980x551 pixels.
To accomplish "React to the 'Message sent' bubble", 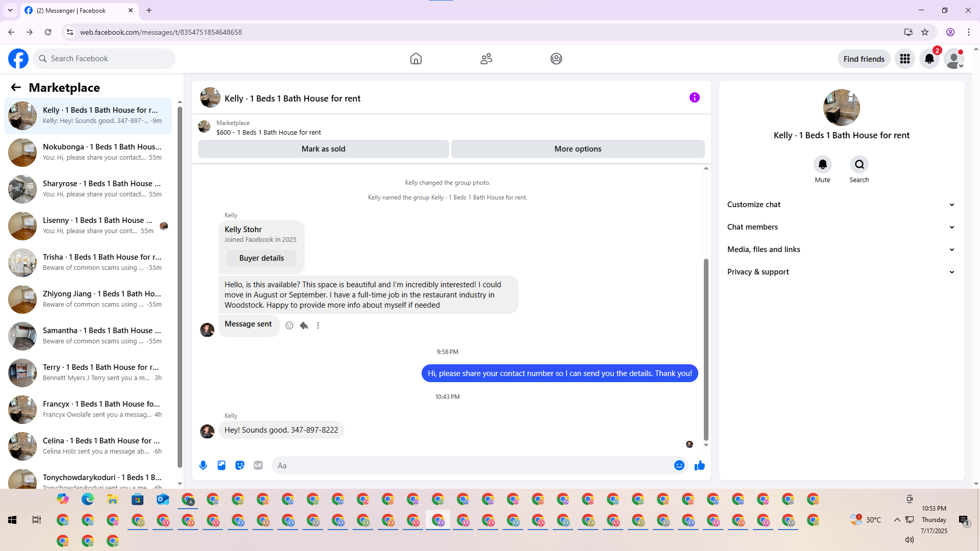I will click(x=289, y=325).
